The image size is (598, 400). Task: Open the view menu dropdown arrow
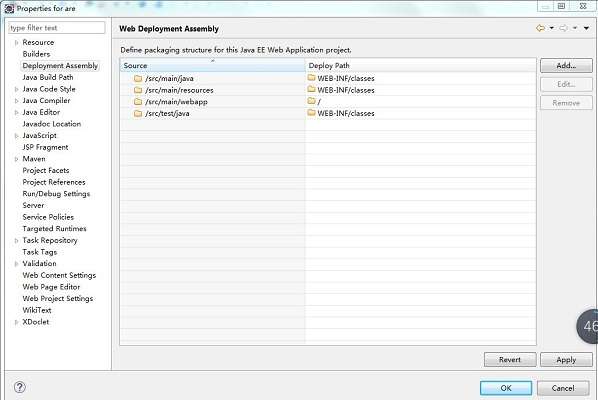[x=586, y=28]
